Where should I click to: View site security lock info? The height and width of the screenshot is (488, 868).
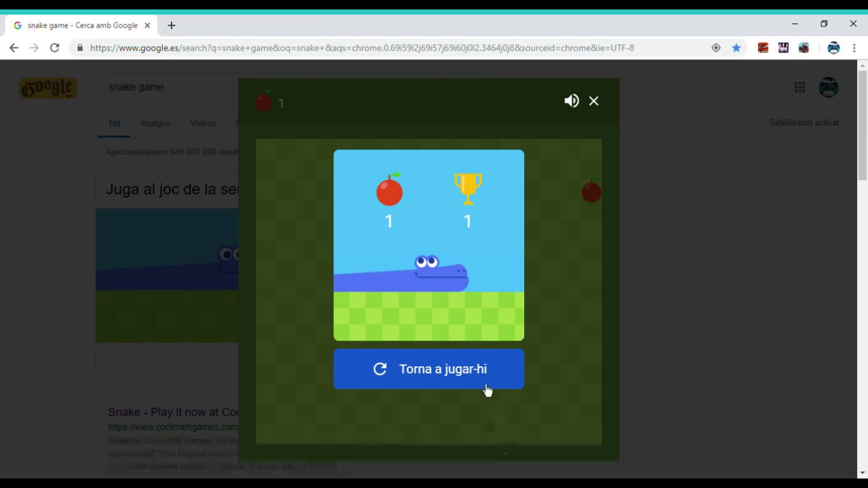80,48
